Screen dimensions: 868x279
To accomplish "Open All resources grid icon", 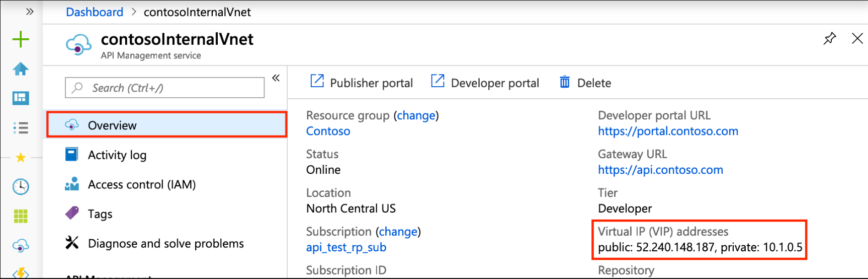I will point(21,217).
